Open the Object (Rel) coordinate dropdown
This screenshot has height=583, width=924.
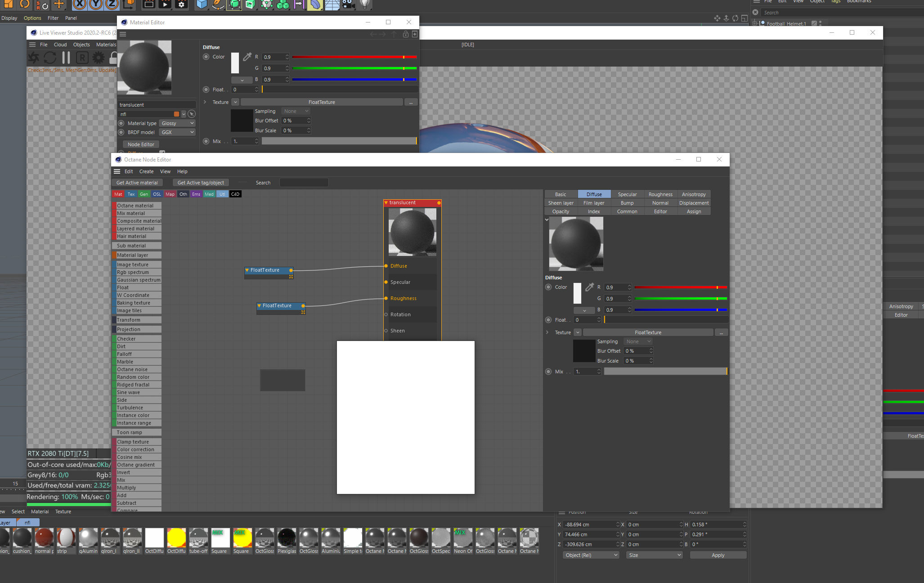coord(591,555)
